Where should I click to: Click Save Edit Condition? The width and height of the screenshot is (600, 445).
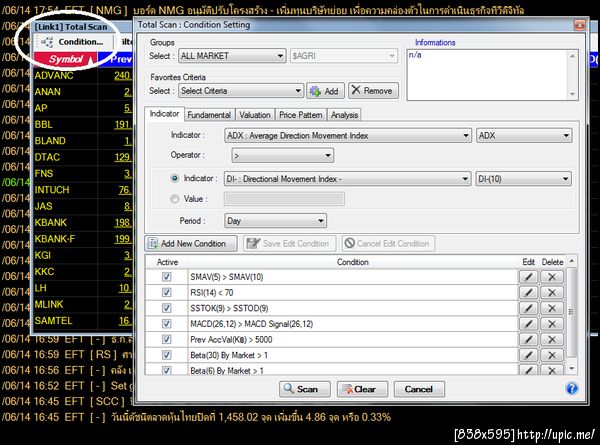tap(289, 243)
